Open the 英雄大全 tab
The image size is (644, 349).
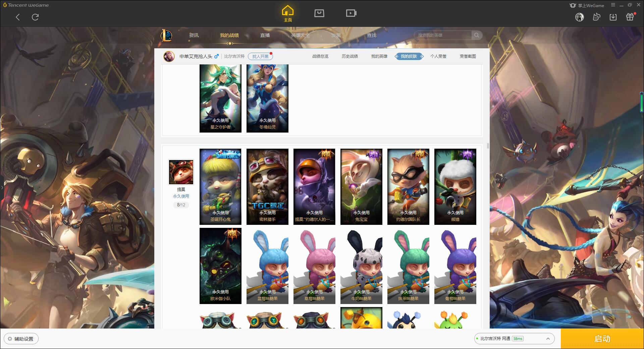(301, 35)
